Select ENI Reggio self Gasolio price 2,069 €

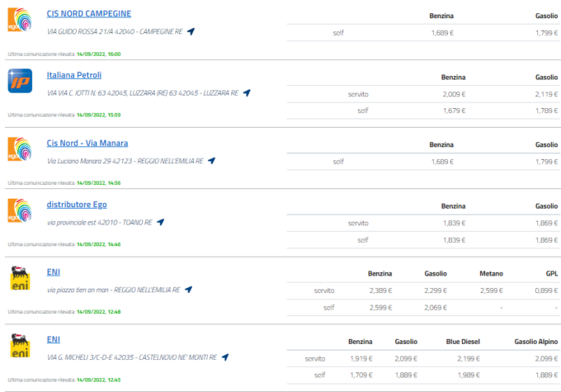coord(436,308)
